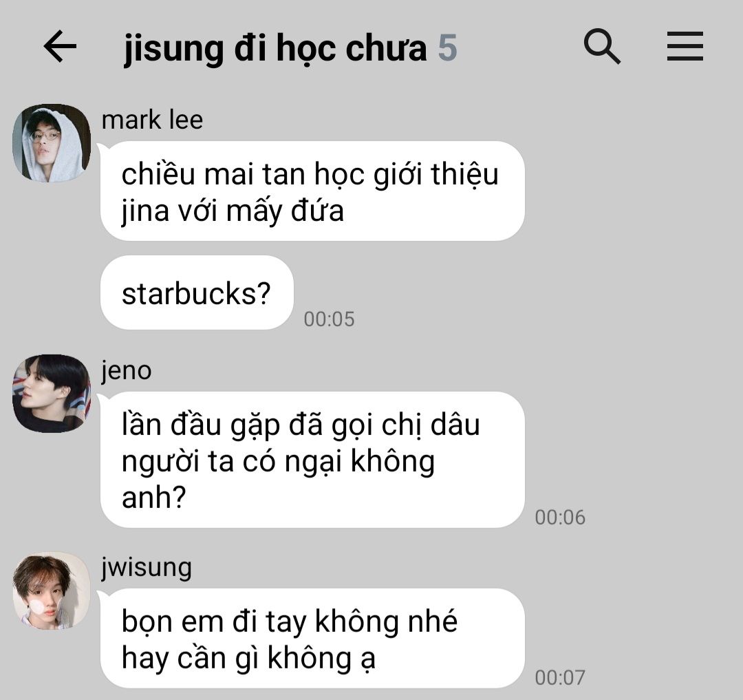This screenshot has width=743, height=700.
Task: Tap the back arrow icon
Action: [60, 46]
